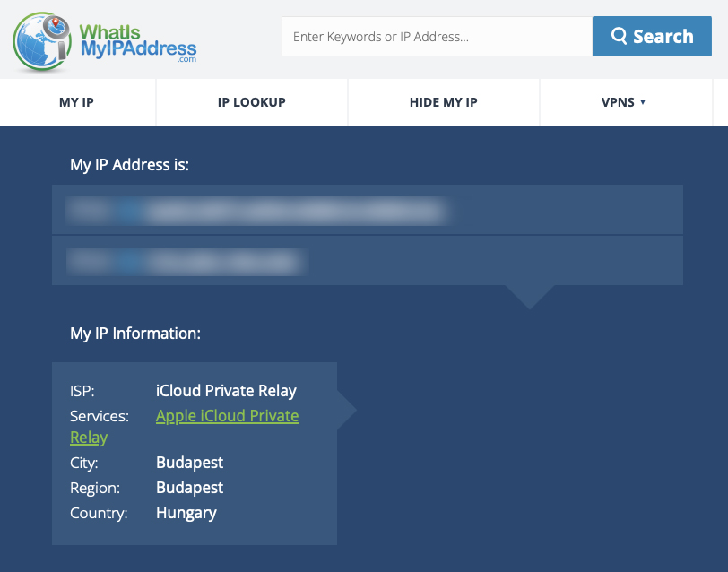Click the Country value Hungary
This screenshot has height=572, width=728.
[186, 513]
